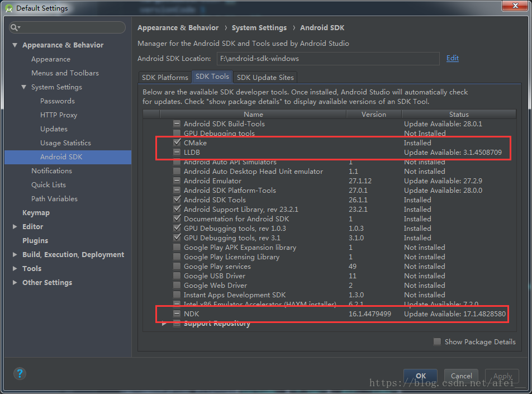Expand the Tools settings node
The image size is (532, 394).
[x=15, y=268]
